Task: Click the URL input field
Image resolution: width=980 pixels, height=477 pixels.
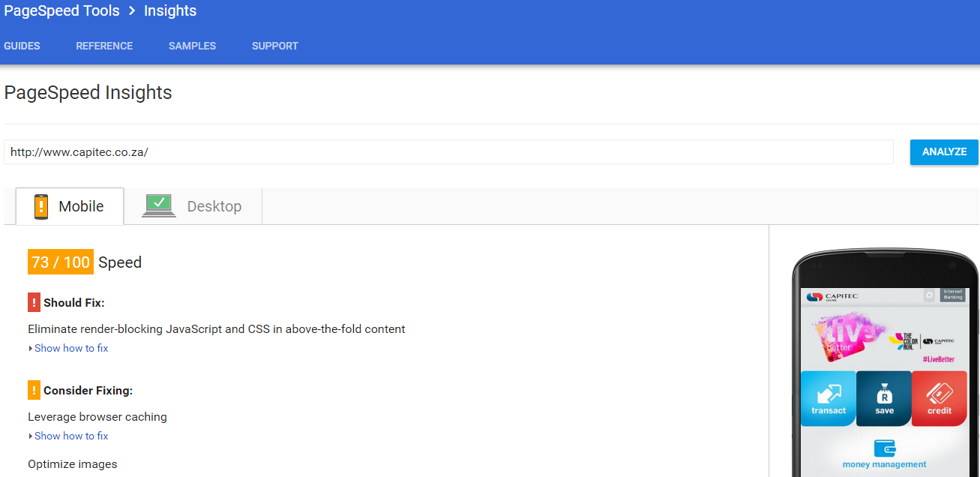Action: (448, 151)
